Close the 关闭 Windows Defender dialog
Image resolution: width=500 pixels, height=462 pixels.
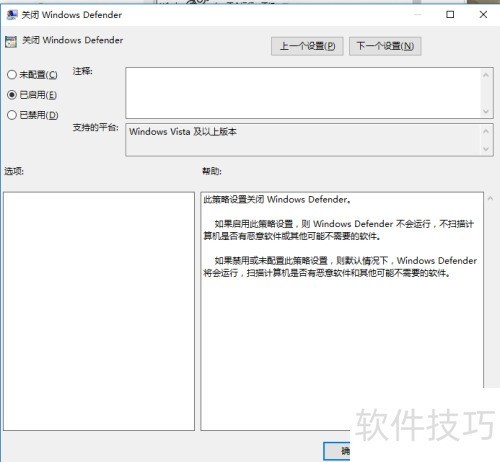[x=483, y=14]
